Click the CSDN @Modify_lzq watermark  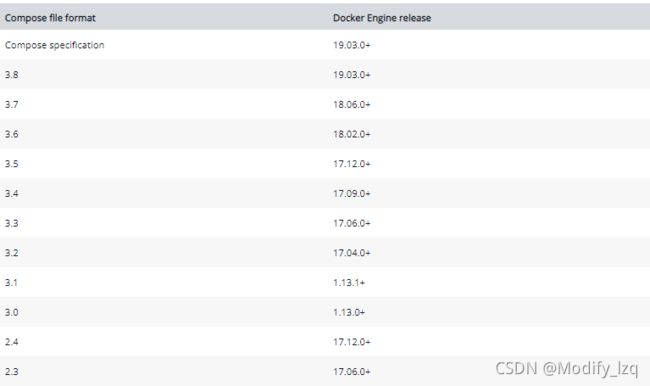coord(567,368)
